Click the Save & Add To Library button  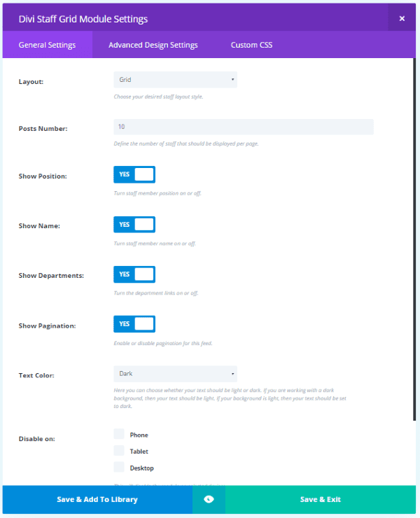[97, 499]
